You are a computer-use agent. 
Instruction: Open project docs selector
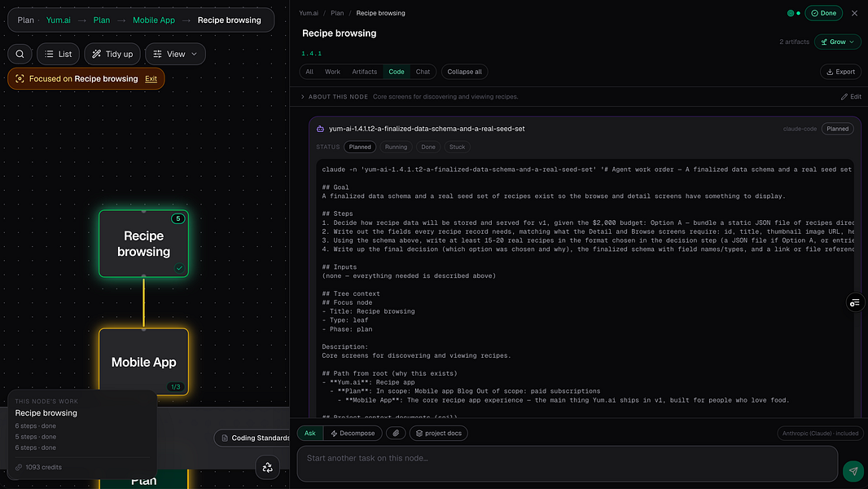438,433
